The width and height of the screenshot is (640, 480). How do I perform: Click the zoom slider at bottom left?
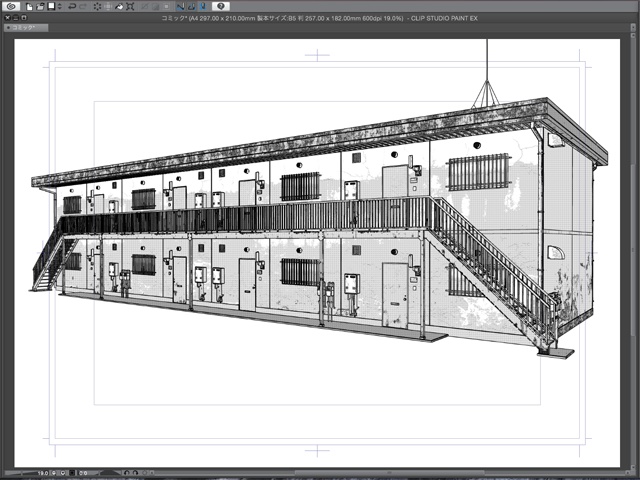pyautogui.click(x=20, y=473)
